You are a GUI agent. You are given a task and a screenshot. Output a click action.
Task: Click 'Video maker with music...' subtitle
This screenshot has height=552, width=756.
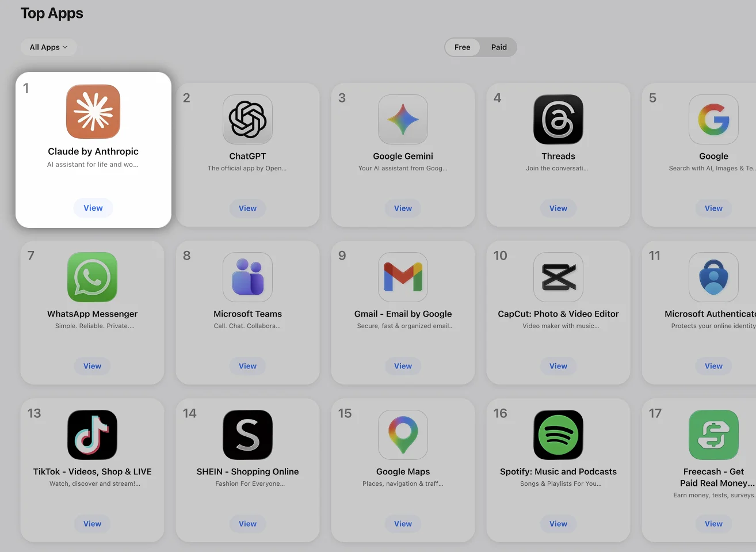(x=561, y=326)
